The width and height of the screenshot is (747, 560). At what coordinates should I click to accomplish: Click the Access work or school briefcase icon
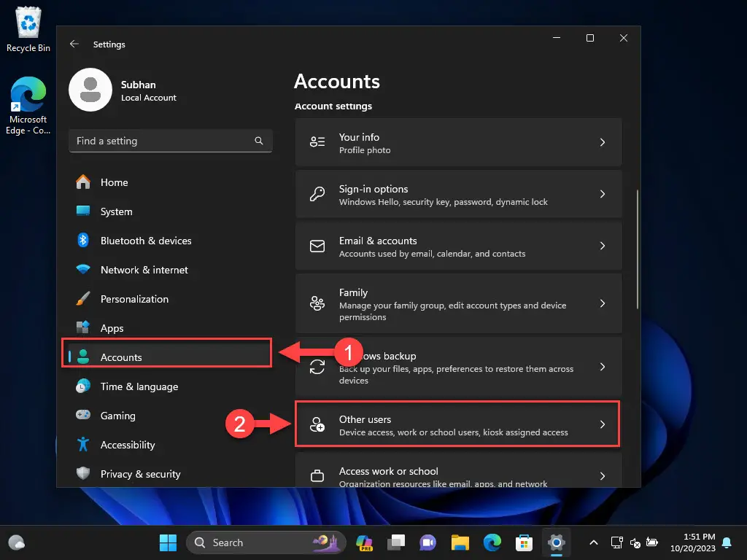(317, 475)
